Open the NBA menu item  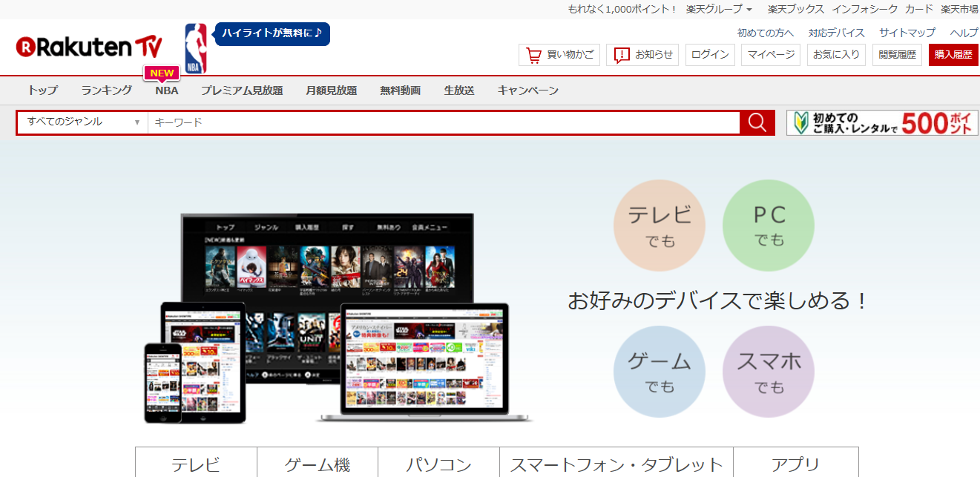(167, 91)
